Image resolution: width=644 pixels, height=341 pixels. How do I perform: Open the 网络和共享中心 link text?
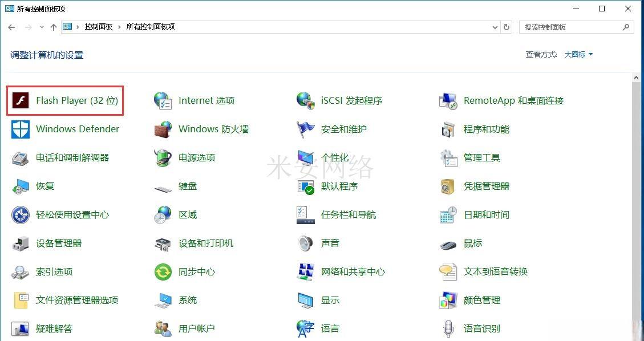pos(353,271)
